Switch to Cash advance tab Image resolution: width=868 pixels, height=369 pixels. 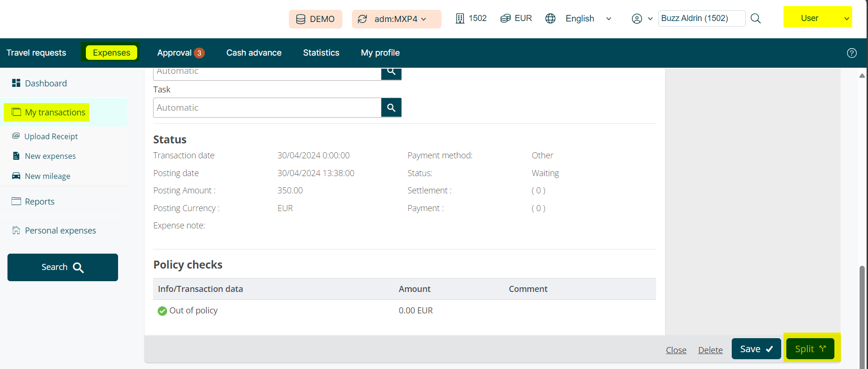pos(254,53)
